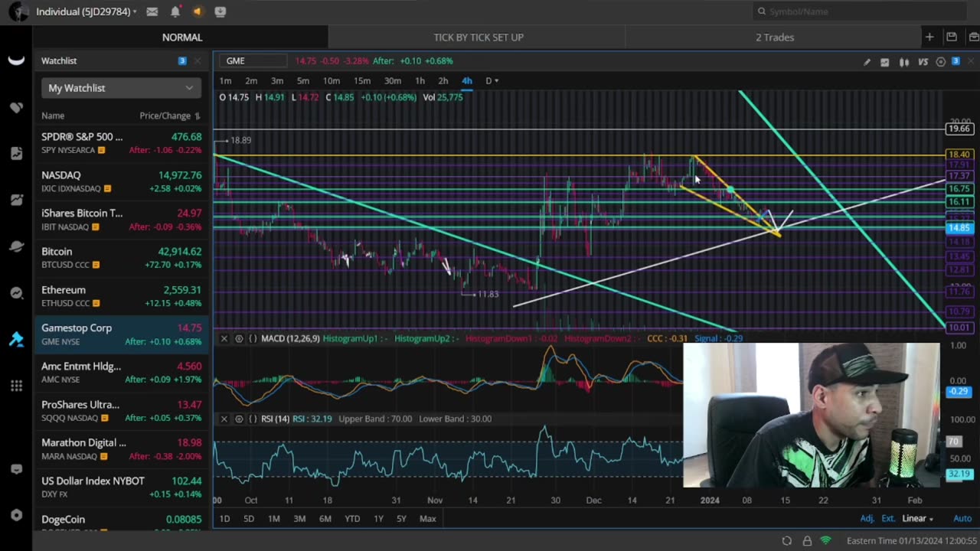Image resolution: width=980 pixels, height=551 pixels.
Task: Open the My Watchlist dropdown
Action: pyautogui.click(x=121, y=88)
